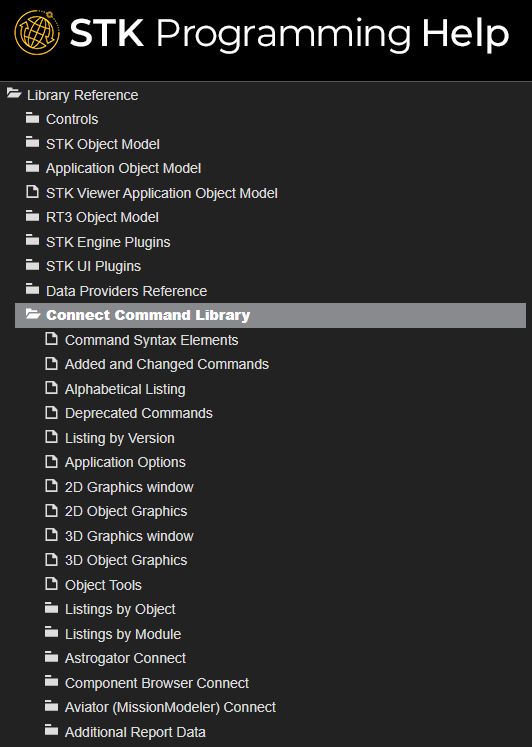
Task: Collapse the Library Reference open folder icon
Action: point(14,93)
